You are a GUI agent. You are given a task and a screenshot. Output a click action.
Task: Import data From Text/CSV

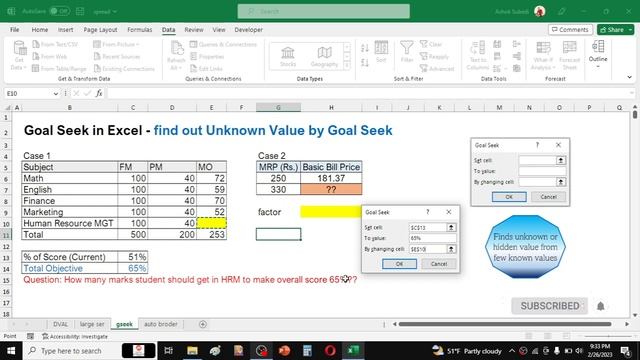point(55,44)
